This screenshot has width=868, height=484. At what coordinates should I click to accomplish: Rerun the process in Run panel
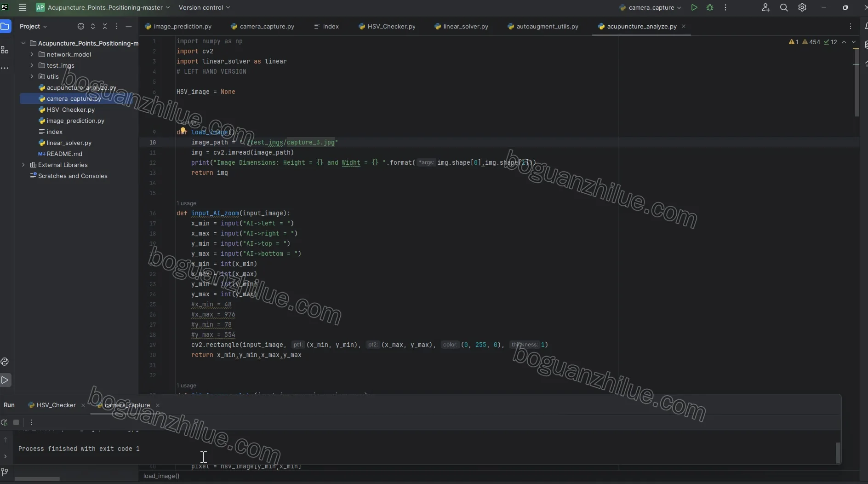4,422
